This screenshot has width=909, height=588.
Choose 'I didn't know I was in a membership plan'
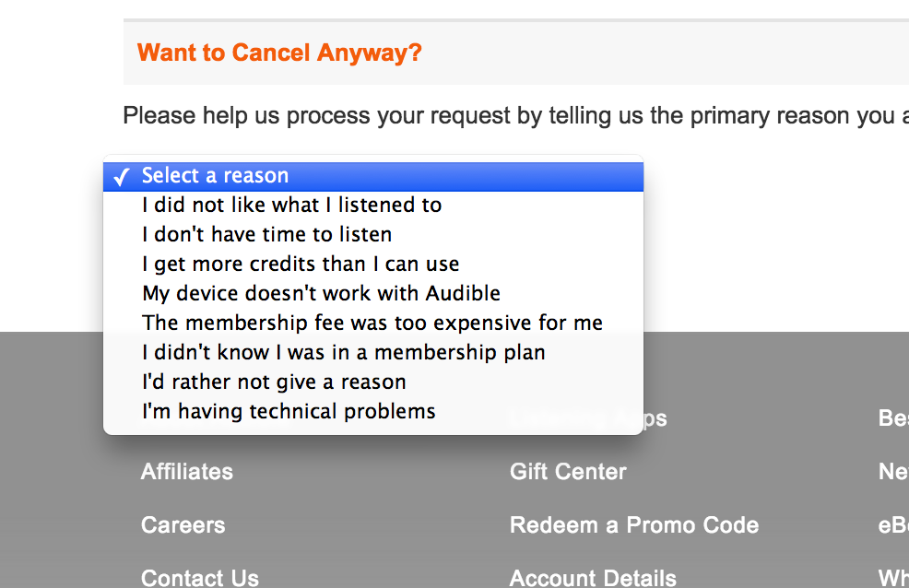click(x=343, y=352)
